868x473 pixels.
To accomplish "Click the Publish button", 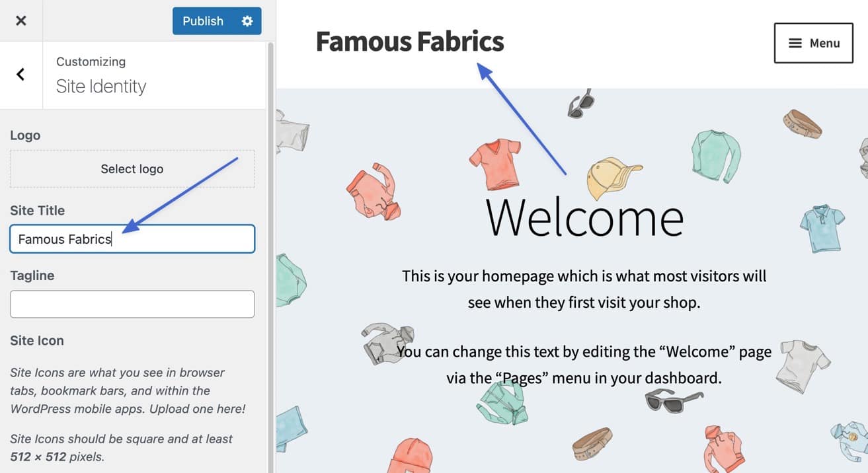I will click(x=203, y=21).
